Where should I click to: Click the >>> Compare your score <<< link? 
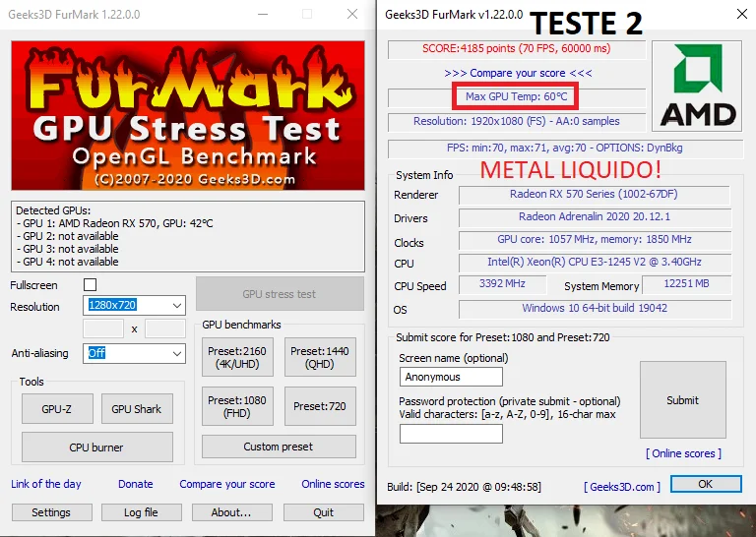click(518, 73)
